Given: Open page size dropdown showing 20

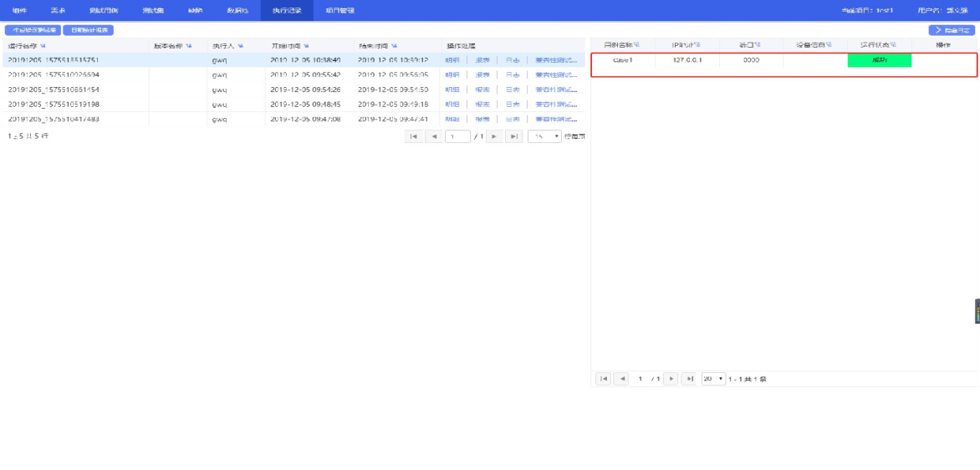Looking at the screenshot, I should (x=713, y=379).
